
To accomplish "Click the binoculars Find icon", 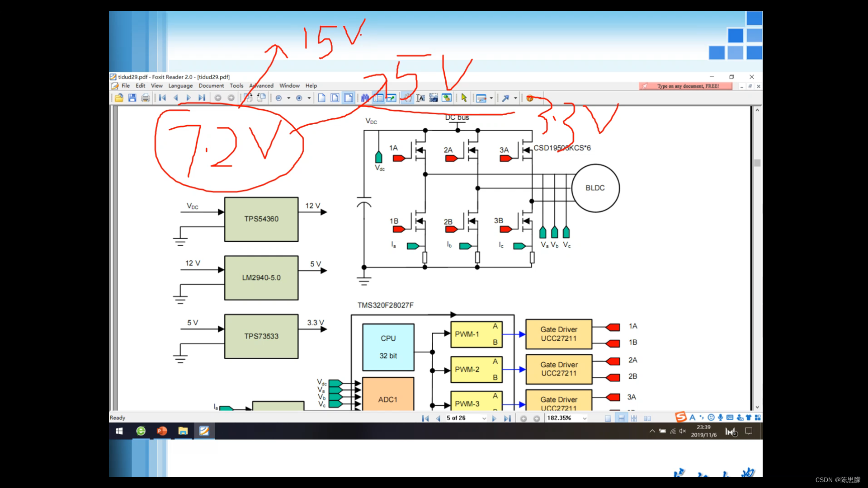I will (x=365, y=98).
